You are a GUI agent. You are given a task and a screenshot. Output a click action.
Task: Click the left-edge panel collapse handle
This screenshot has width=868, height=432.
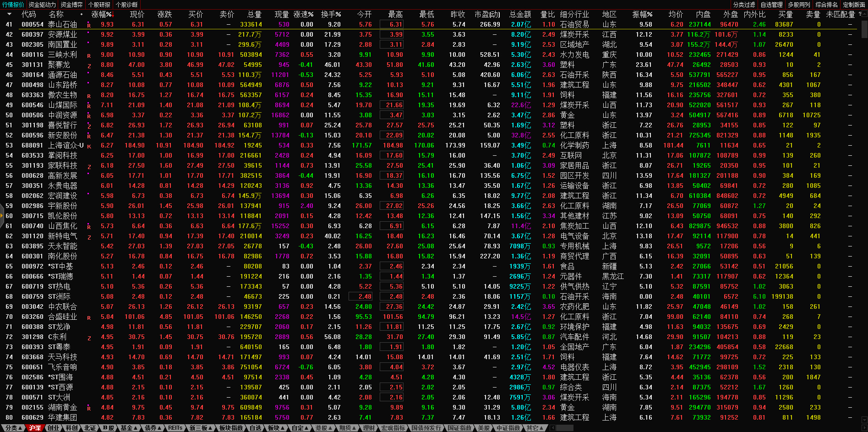2,216
